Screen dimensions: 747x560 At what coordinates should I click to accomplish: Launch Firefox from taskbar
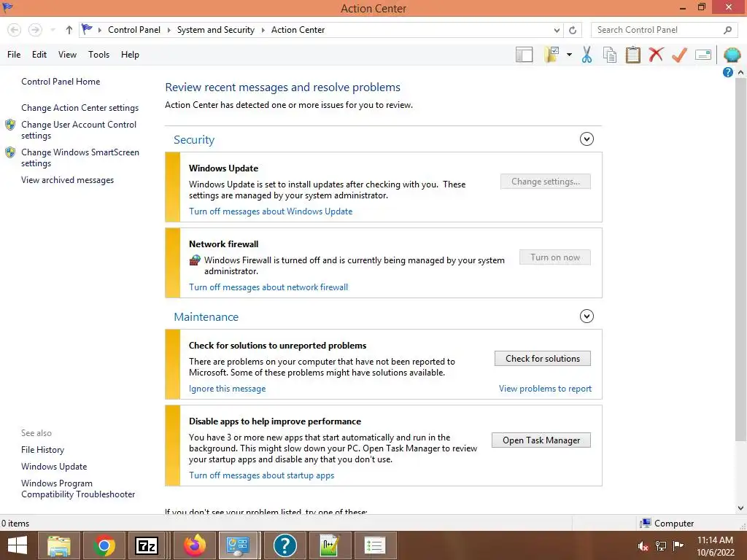point(194,545)
